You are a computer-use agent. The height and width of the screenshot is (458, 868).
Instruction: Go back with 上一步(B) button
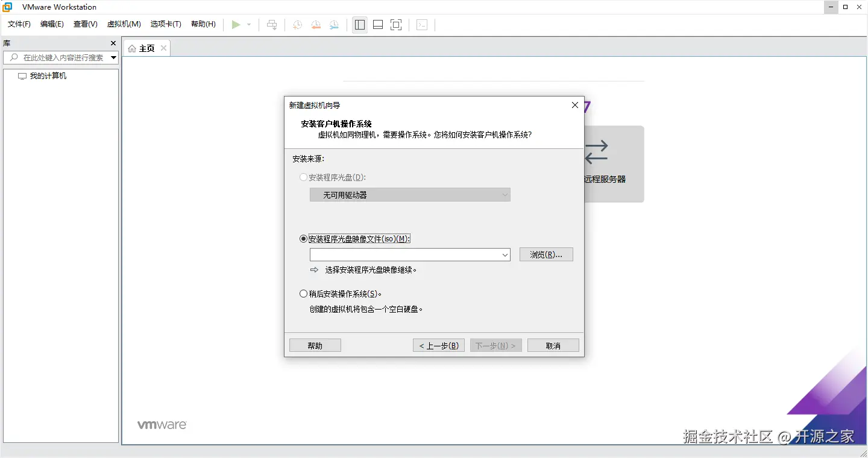coord(438,345)
